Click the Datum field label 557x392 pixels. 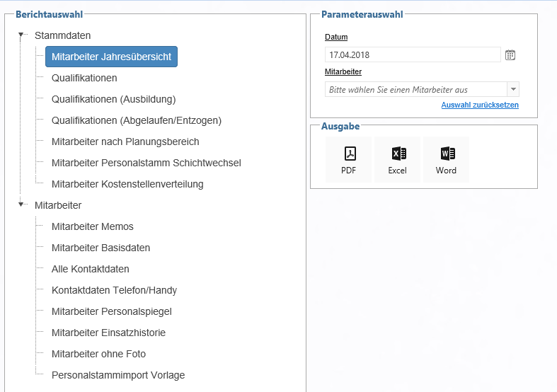click(336, 37)
